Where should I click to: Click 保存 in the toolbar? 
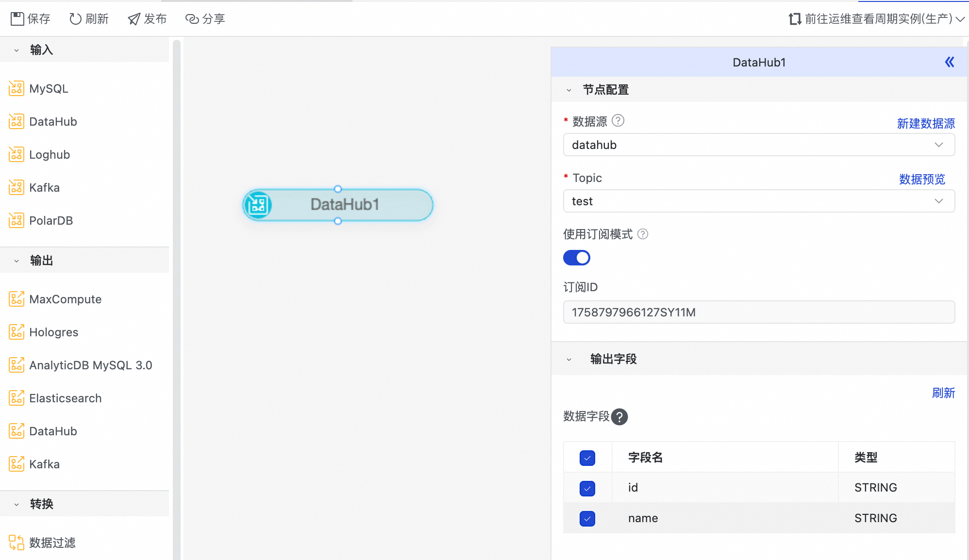click(31, 19)
